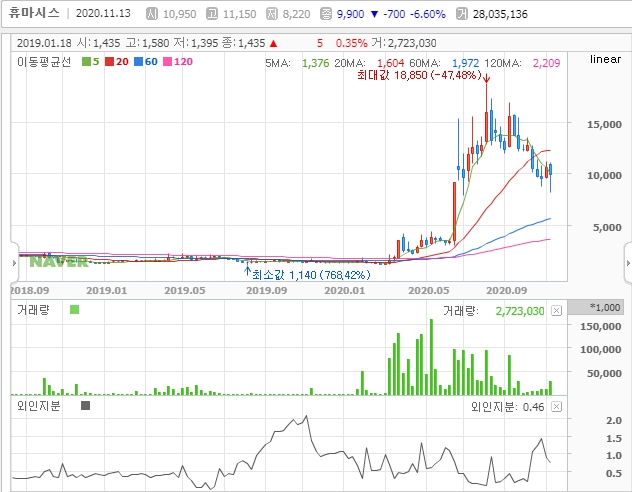
Task: Click the hovered date 2019.01.18 in info bar
Action: click(x=44, y=43)
